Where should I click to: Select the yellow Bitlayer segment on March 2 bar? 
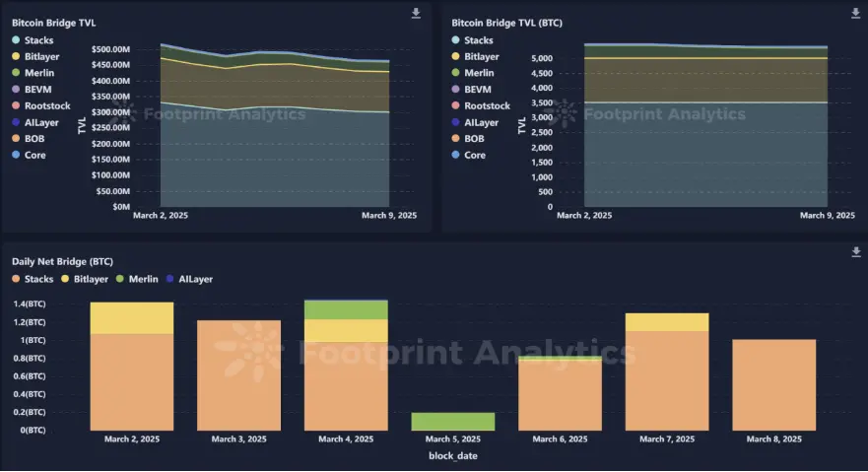pyautogui.click(x=132, y=318)
